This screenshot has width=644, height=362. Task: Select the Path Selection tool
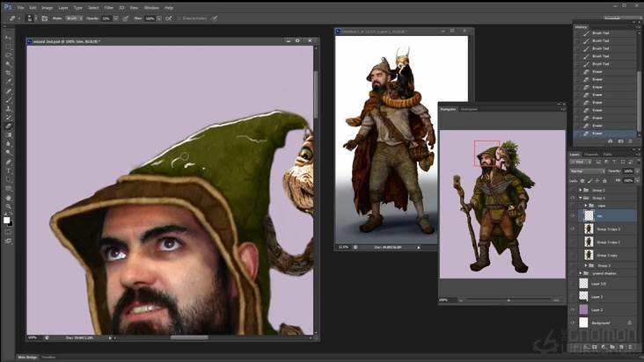coord(8,179)
